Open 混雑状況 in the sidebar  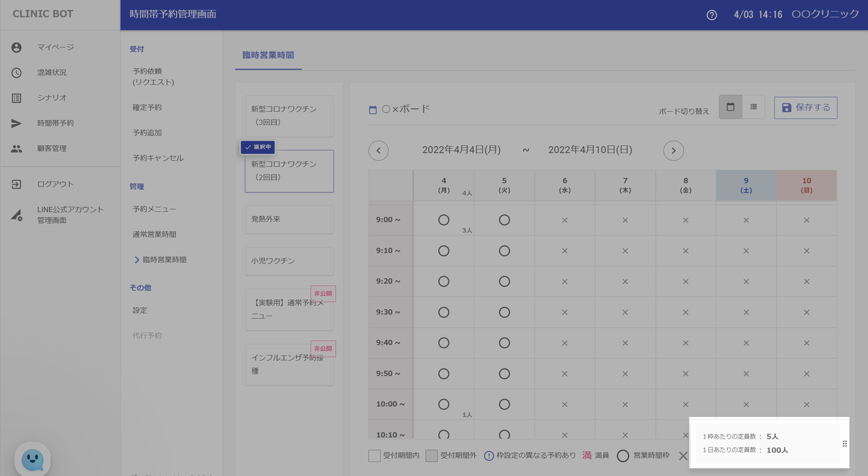pyautogui.click(x=52, y=73)
